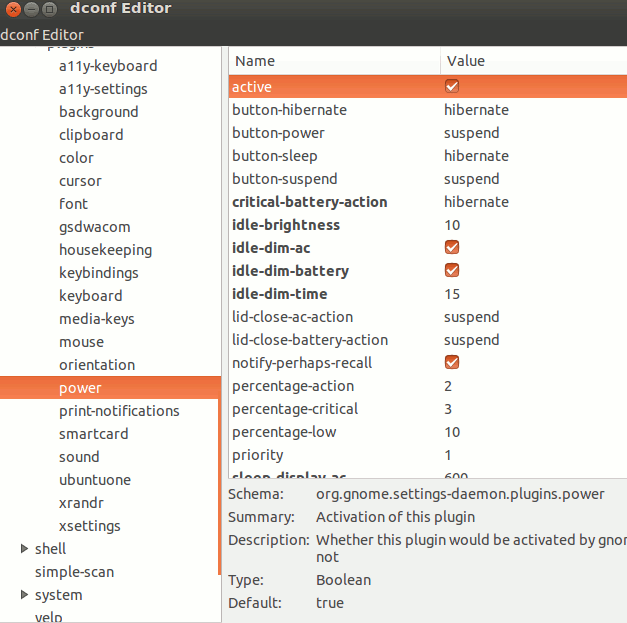Viewport: 627px width, 623px height.
Task: Edit lid-close-battery-action value suspend
Action: pos(471,340)
